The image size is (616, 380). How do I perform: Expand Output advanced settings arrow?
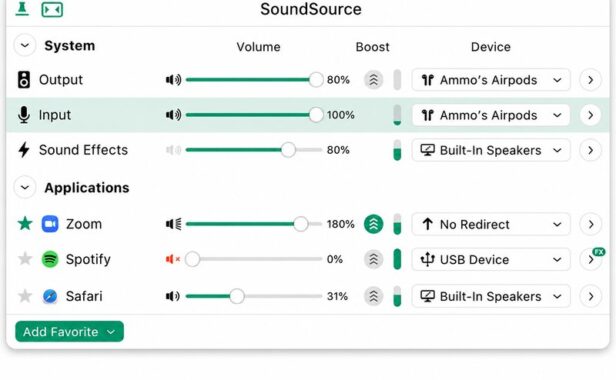[x=590, y=80]
